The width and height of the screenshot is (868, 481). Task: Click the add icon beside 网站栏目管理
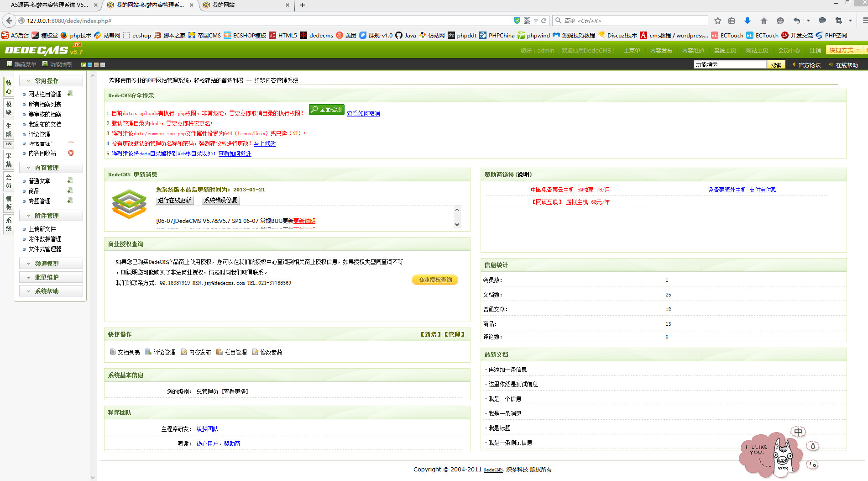(70, 94)
